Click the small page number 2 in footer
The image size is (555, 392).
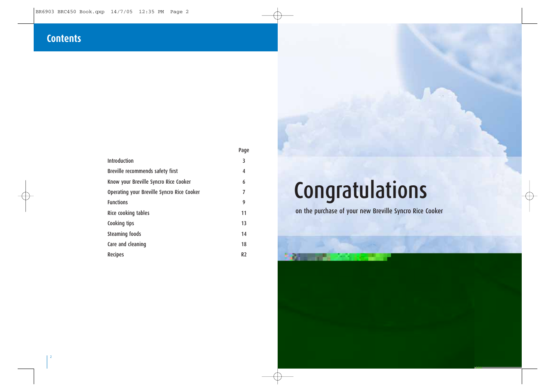[x=51, y=357]
